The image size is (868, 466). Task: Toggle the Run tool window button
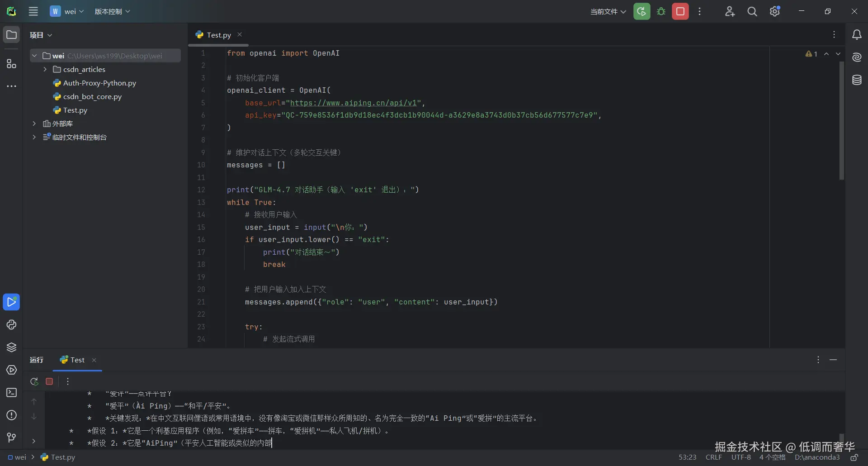point(11,302)
